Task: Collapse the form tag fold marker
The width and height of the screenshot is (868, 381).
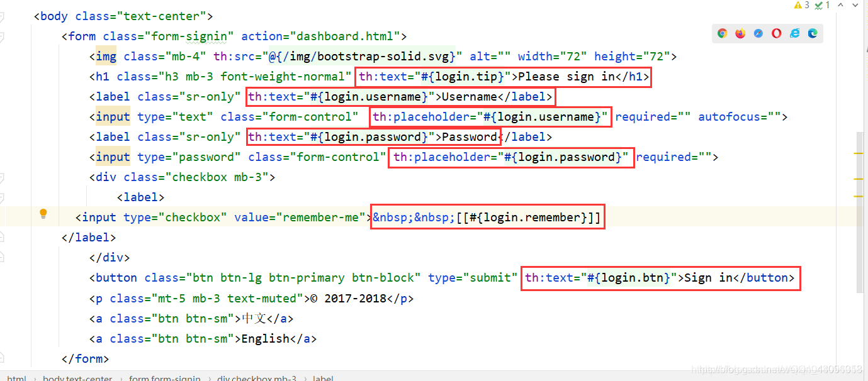Action: (3, 36)
